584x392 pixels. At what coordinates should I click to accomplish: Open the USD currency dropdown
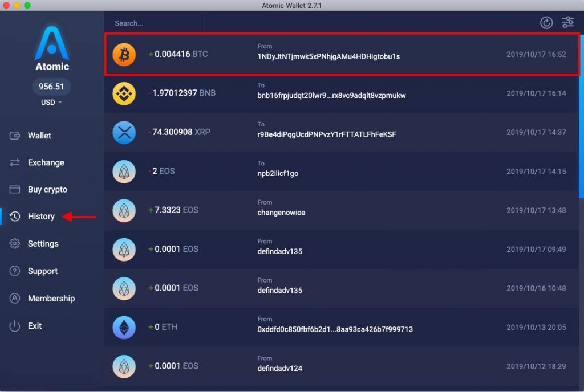pyautogui.click(x=51, y=103)
